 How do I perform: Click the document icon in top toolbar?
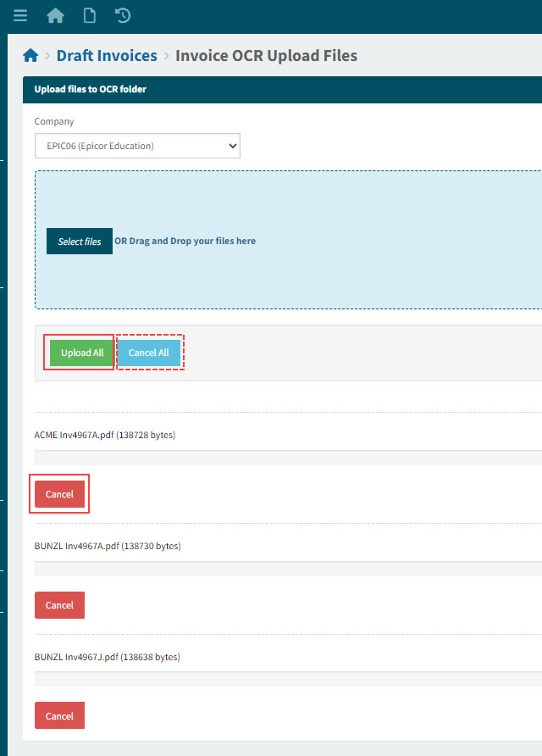[x=89, y=16]
